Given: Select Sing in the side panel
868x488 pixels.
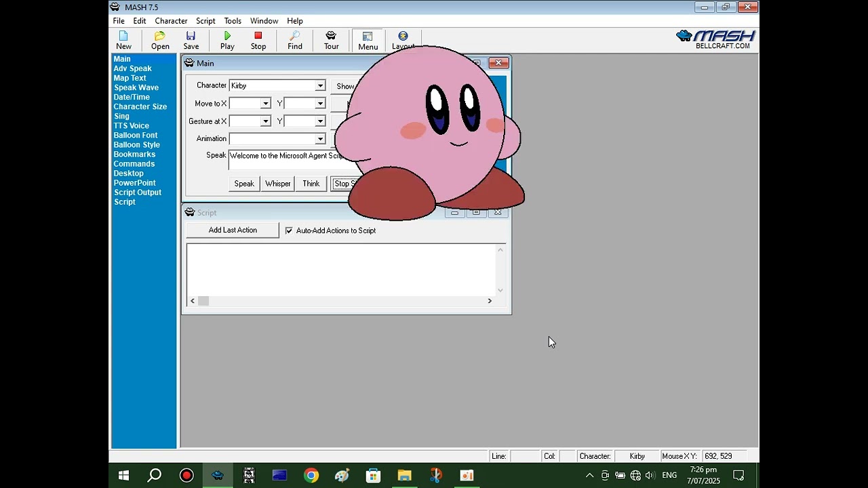Looking at the screenshot, I should 121,116.
